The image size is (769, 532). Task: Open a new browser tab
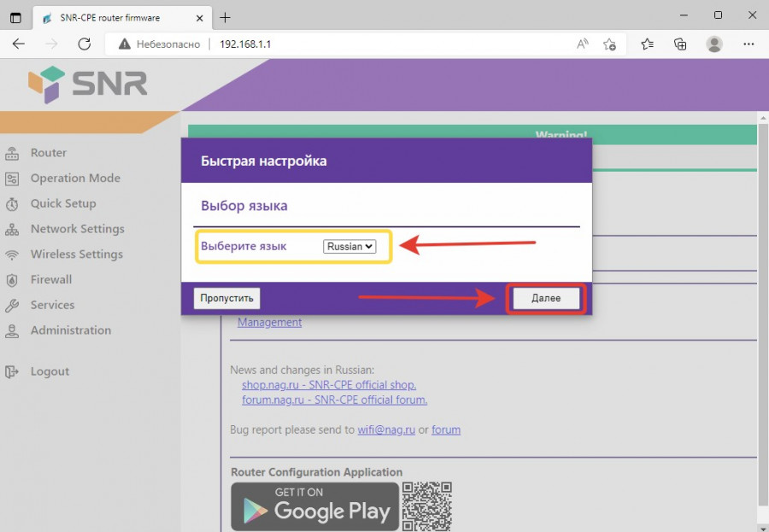point(226,17)
